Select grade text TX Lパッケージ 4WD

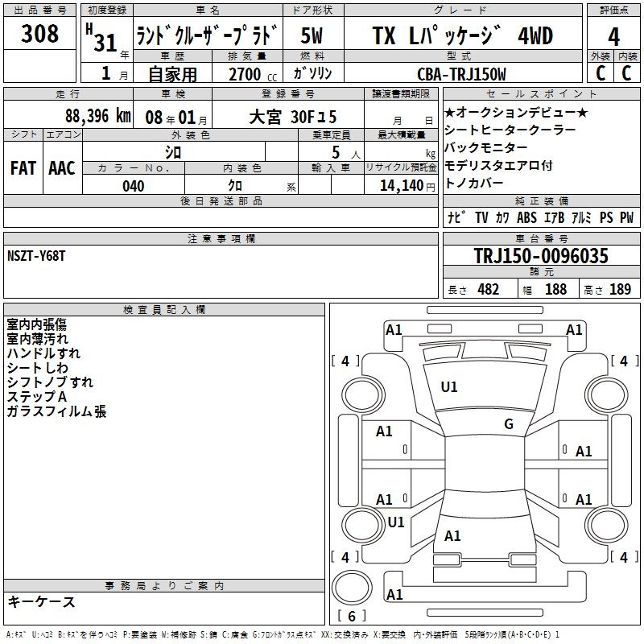click(463, 35)
